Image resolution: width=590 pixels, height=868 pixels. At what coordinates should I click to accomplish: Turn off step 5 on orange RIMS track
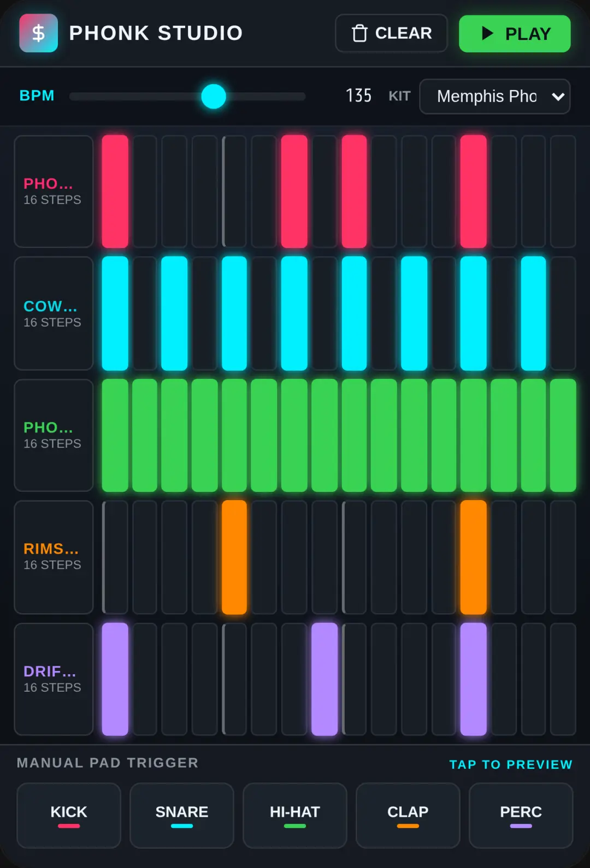[x=234, y=557]
